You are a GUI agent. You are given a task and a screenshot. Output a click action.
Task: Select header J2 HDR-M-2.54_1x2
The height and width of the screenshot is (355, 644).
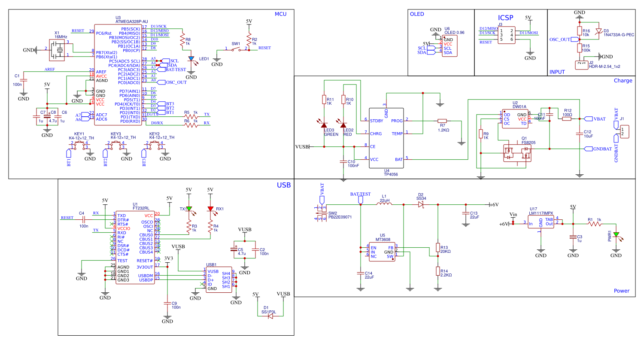[x=582, y=65]
